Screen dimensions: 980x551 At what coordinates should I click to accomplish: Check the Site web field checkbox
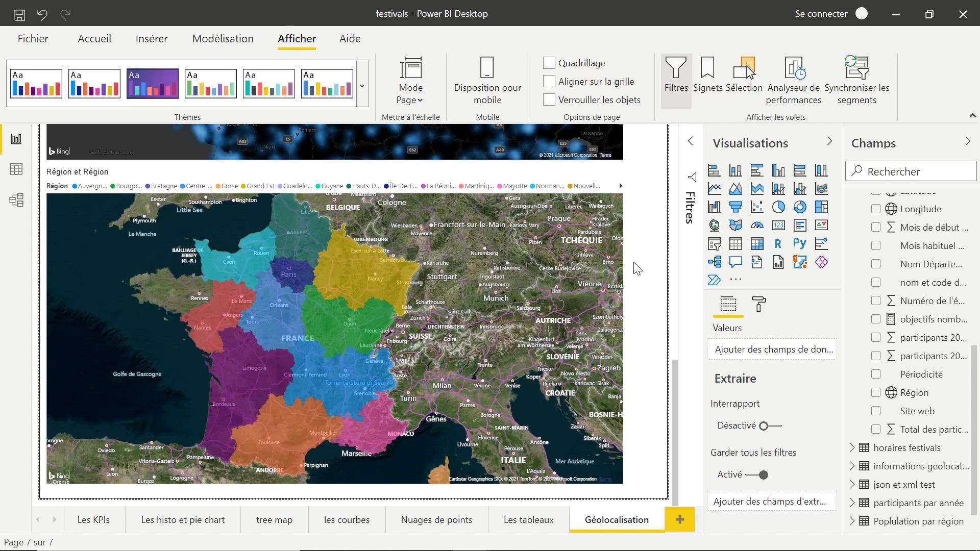(876, 411)
